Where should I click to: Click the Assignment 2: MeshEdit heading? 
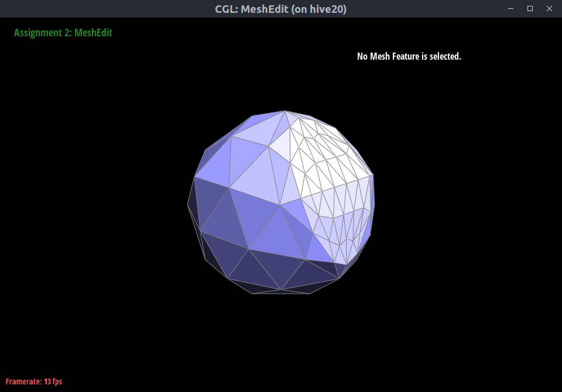pyautogui.click(x=63, y=33)
